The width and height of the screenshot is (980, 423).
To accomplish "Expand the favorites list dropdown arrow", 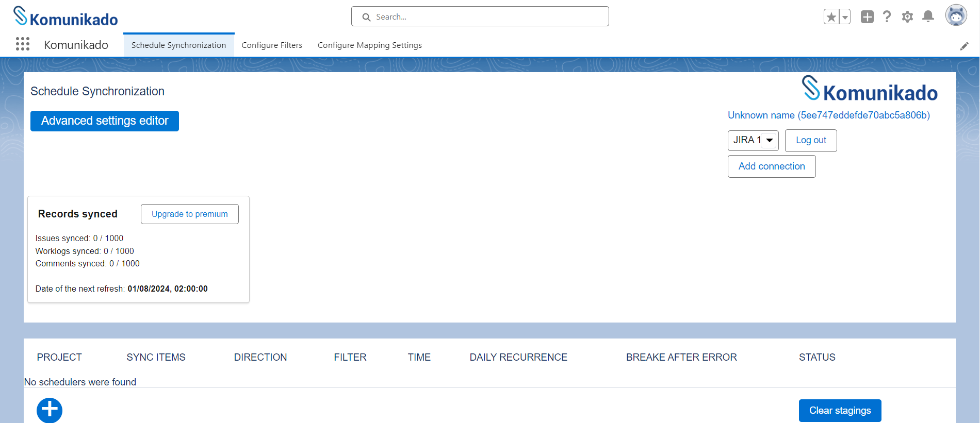I will (845, 17).
